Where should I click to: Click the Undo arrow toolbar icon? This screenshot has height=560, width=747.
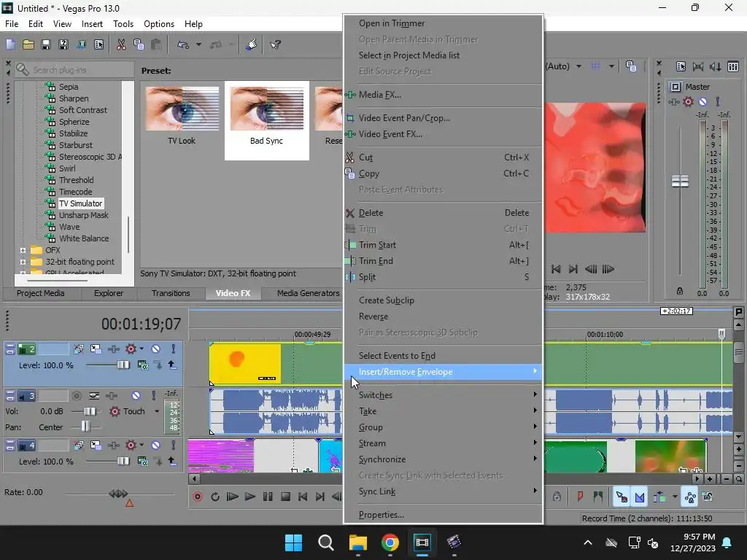[x=183, y=44]
